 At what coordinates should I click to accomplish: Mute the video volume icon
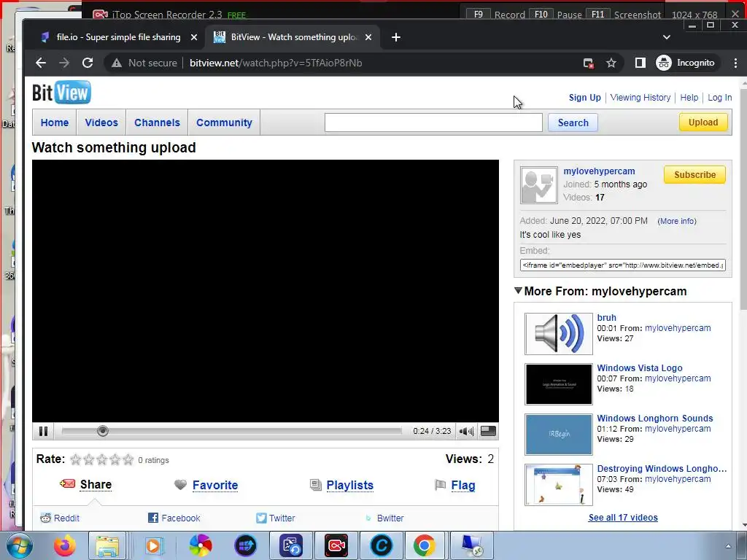(466, 432)
